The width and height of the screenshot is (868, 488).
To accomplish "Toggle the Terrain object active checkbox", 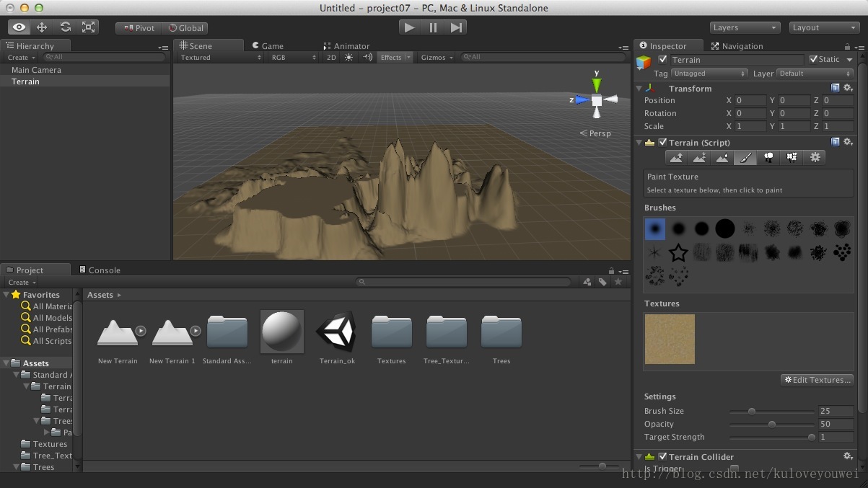I will pos(662,59).
